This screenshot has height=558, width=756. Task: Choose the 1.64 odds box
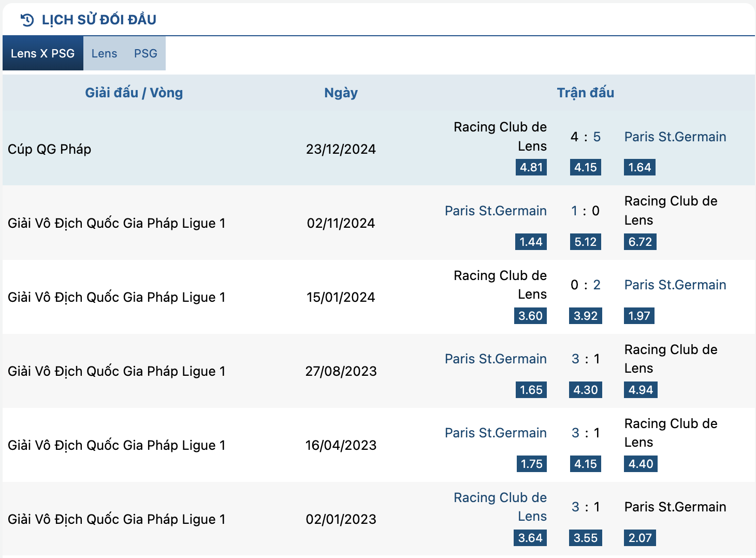click(x=639, y=167)
